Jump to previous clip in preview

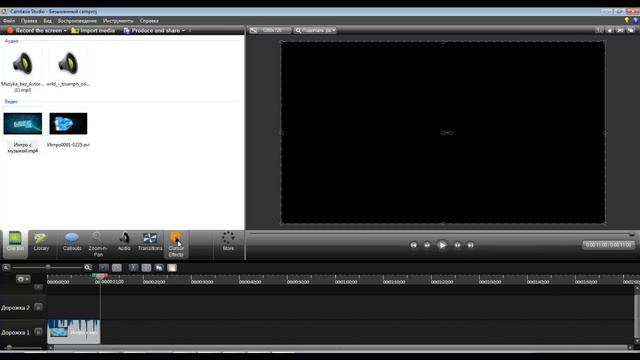413,245
